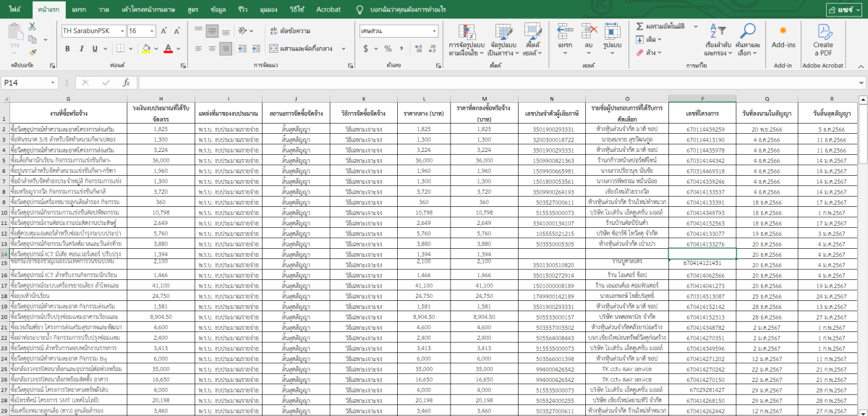Toggle Bold formatting
The image size is (868, 416).
67,48
